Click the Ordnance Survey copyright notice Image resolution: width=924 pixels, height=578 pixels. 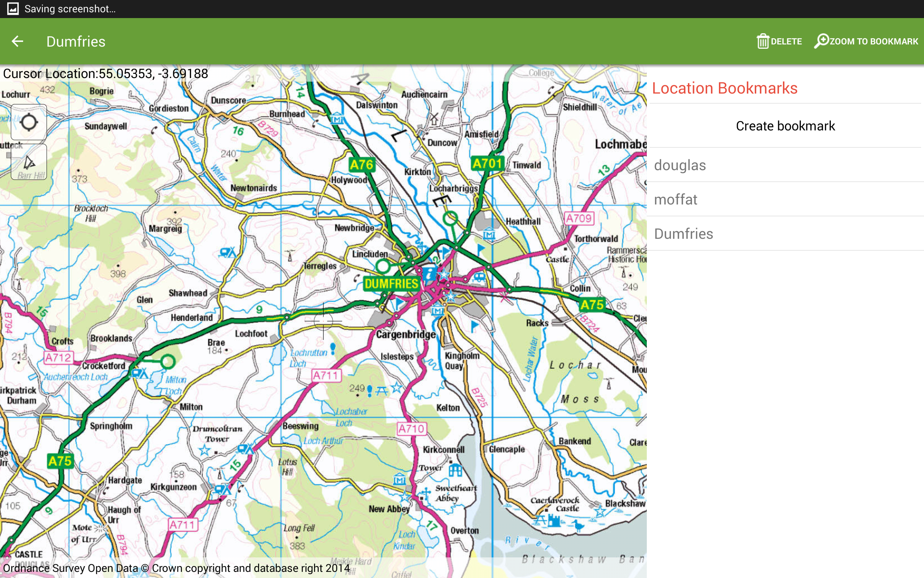click(x=176, y=568)
